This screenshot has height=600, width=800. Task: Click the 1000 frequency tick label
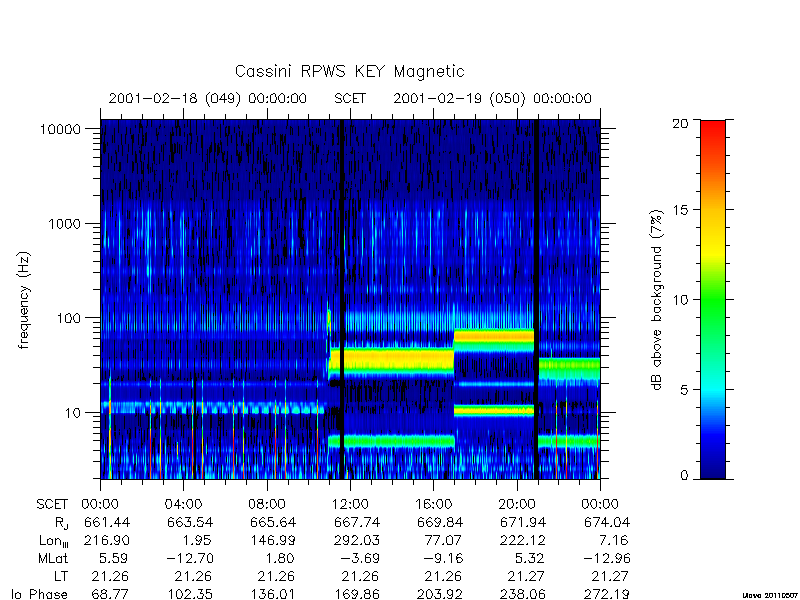(64, 224)
